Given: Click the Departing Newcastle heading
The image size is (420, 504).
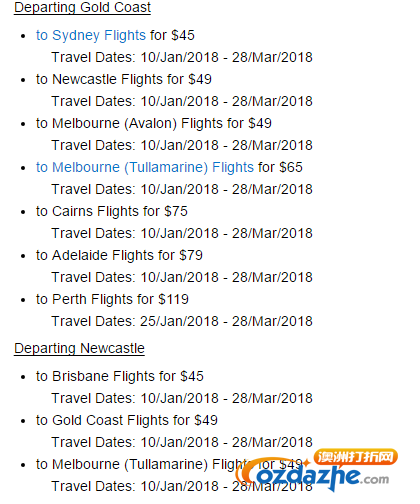Looking at the screenshot, I should [79, 348].
